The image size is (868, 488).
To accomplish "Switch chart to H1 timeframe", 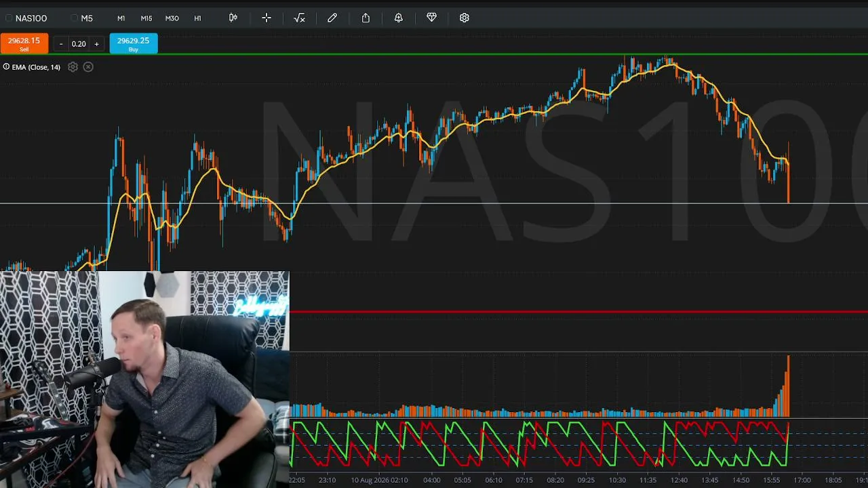I will 198,18.
